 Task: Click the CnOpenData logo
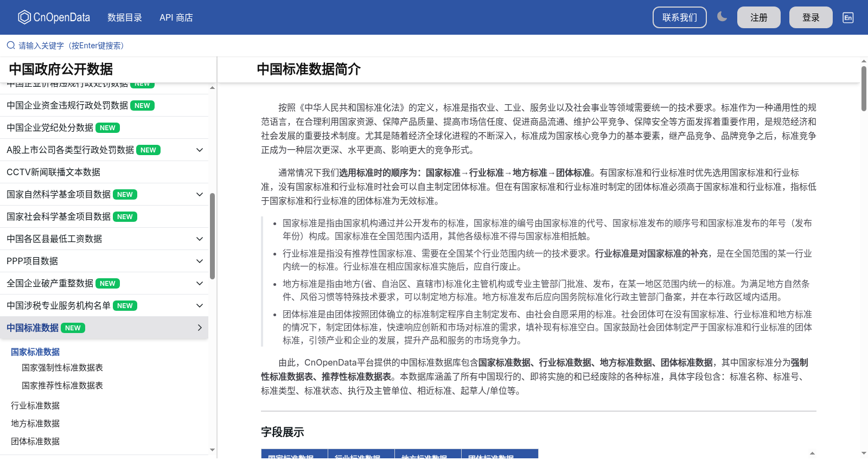[54, 17]
